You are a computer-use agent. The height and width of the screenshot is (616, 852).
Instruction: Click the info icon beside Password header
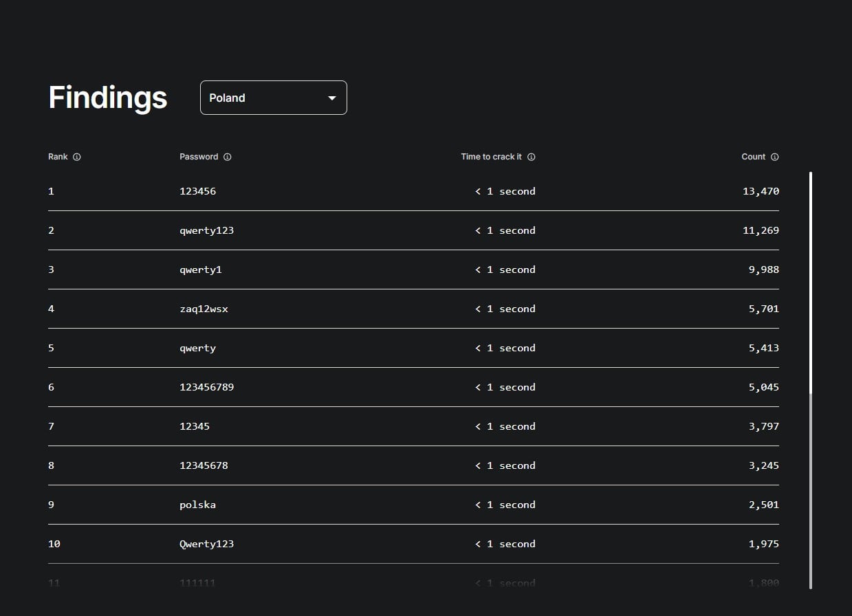(x=228, y=157)
